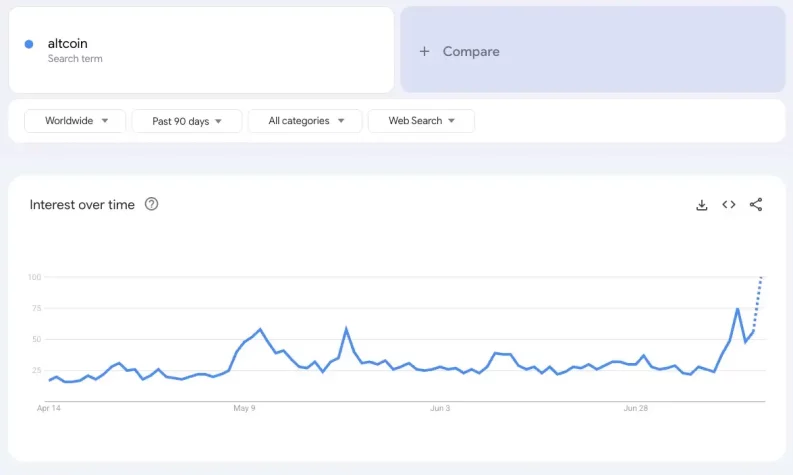793x475 pixels.
Task: Click the trend line peak above May 9
Action: tap(260, 329)
